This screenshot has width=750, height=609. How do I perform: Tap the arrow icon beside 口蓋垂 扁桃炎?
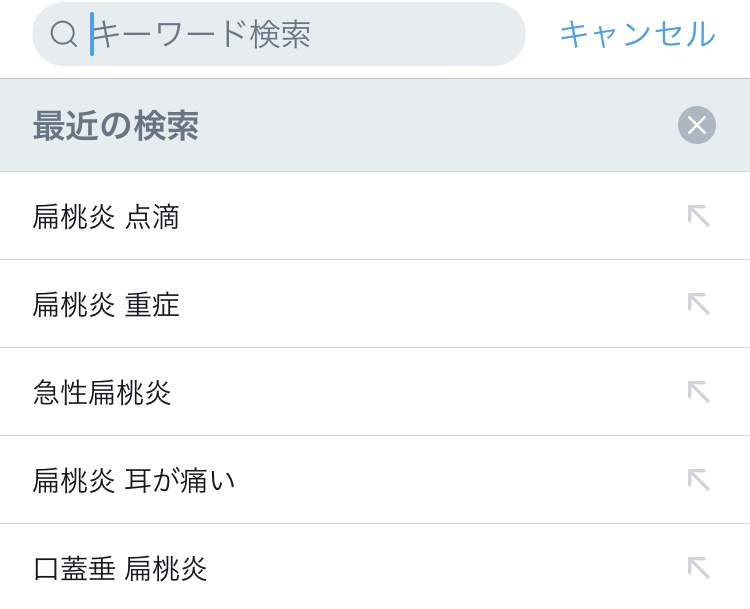coord(698,568)
